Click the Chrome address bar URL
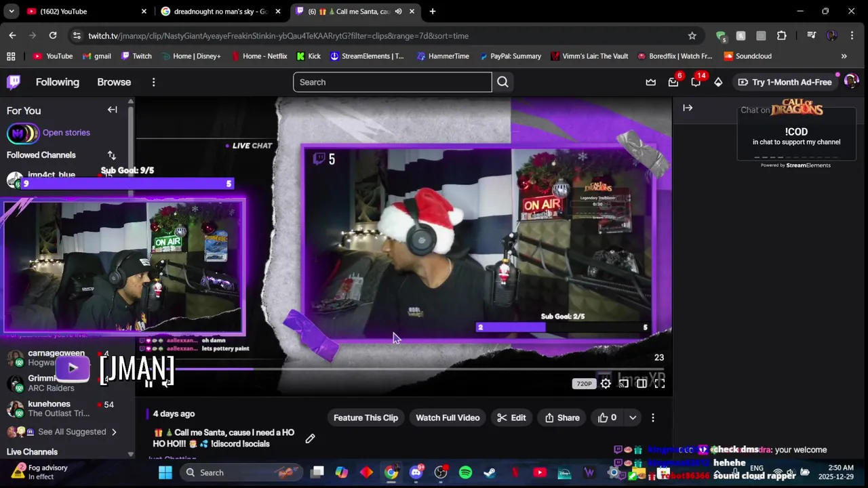Viewport: 868px width, 488px height. [278, 36]
